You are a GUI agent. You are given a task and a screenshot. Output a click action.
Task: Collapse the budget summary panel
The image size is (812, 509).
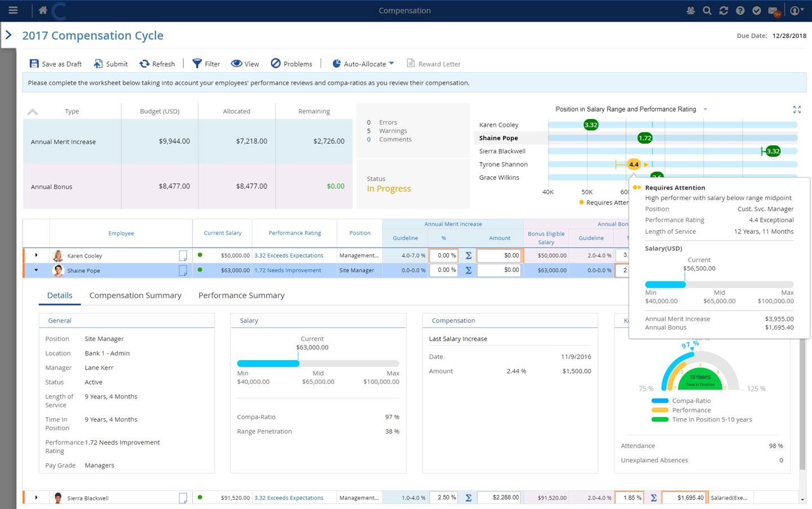tap(33, 112)
